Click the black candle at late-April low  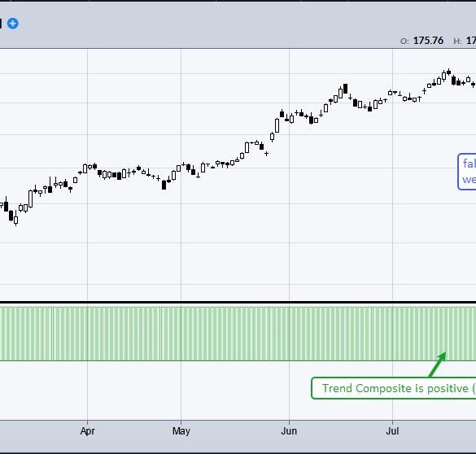tap(164, 185)
